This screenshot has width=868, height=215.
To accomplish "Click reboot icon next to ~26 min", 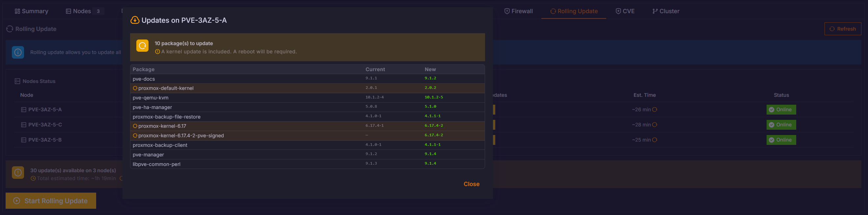I will point(655,110).
